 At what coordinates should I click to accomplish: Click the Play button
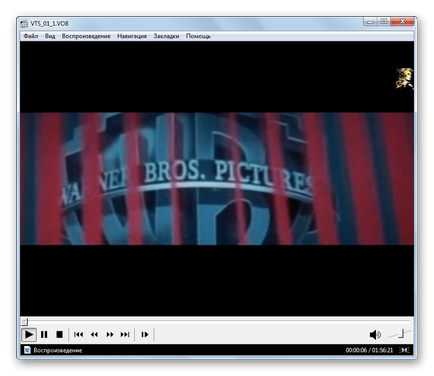click(29, 334)
